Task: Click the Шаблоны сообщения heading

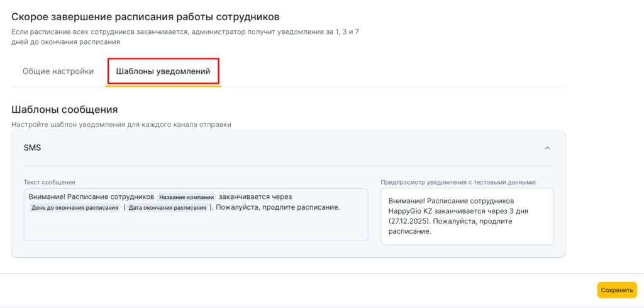Action: click(x=65, y=110)
